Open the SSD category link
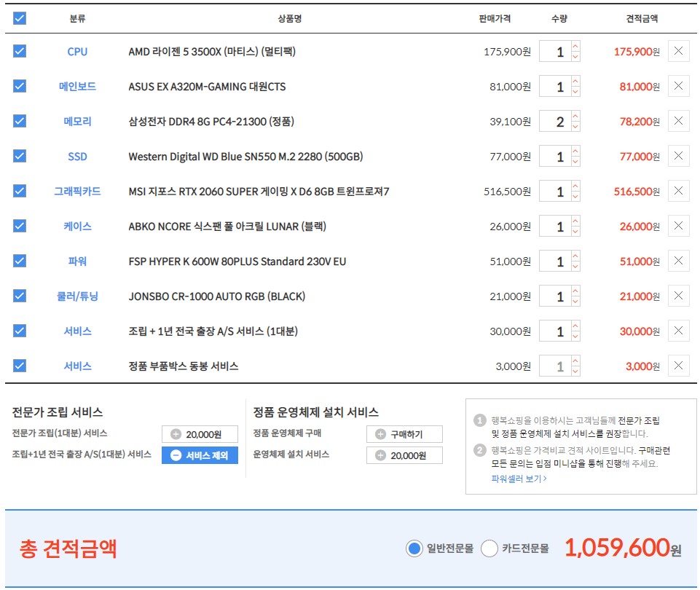Screen dimensions: 700x590 coord(77,157)
